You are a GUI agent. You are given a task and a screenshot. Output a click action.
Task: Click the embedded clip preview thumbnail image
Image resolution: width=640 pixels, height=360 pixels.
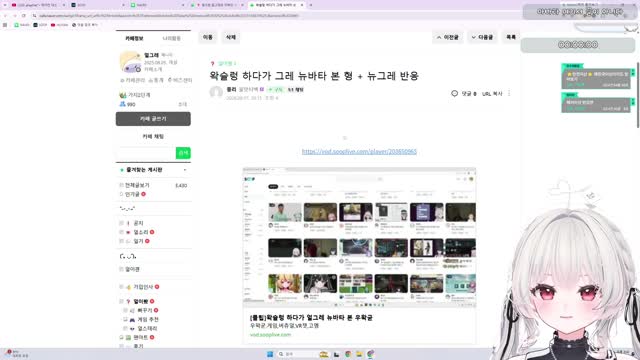coord(359,237)
